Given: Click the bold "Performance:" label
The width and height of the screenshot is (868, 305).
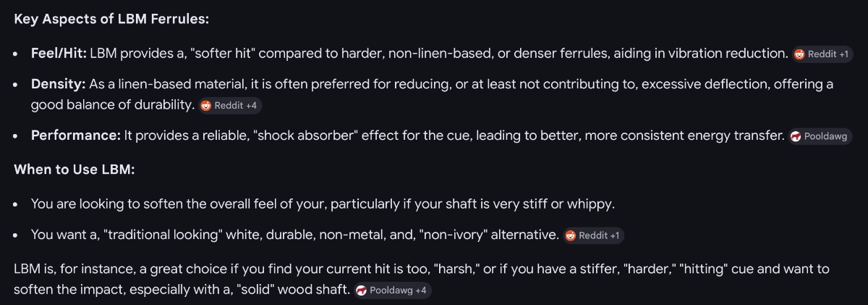Looking at the screenshot, I should tap(75, 135).
